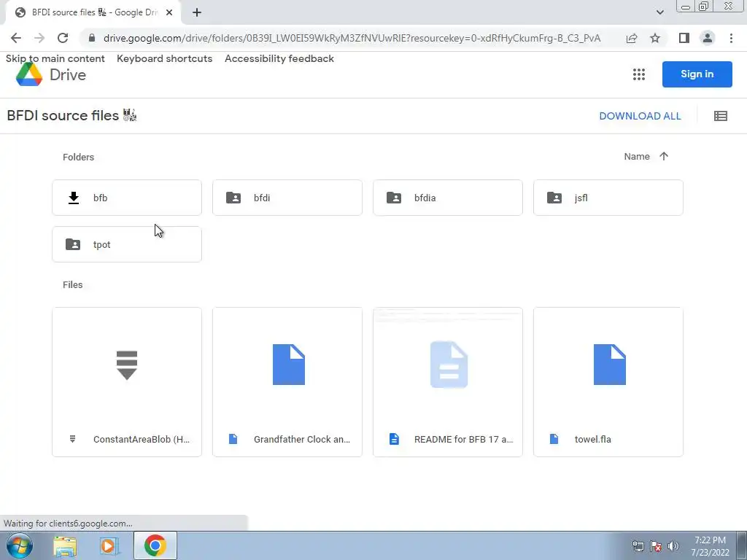Switch to list layout view
Image resolution: width=747 pixels, height=560 pixels.
click(720, 116)
